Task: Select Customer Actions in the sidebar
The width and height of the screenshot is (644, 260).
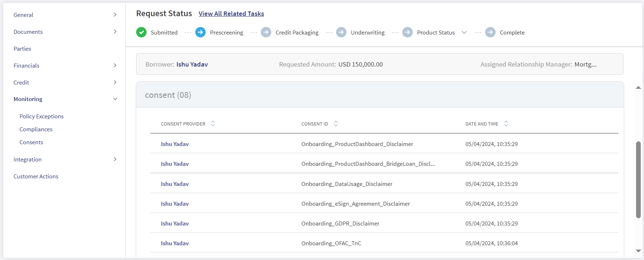Action: (36, 177)
